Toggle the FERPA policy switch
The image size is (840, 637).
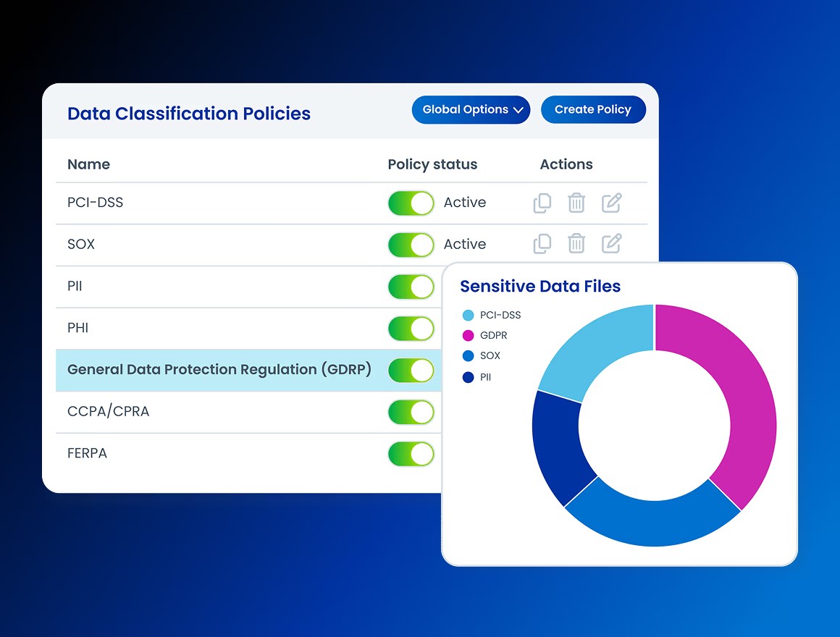[411, 454]
